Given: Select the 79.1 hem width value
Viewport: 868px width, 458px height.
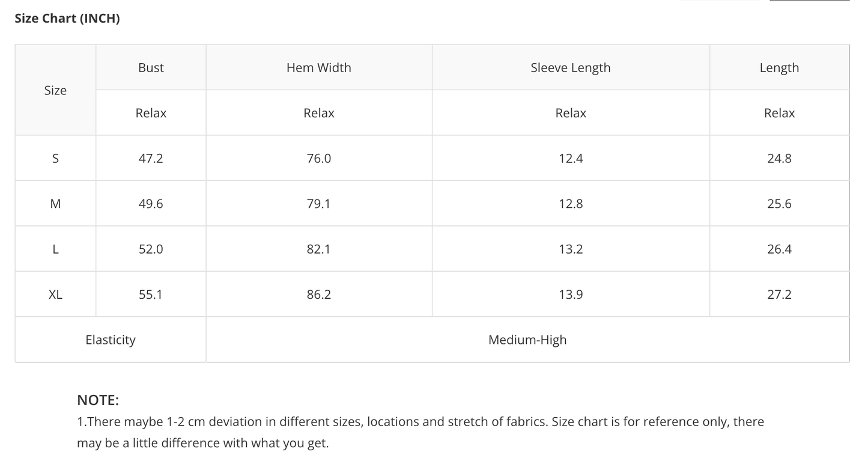Looking at the screenshot, I should [x=318, y=204].
